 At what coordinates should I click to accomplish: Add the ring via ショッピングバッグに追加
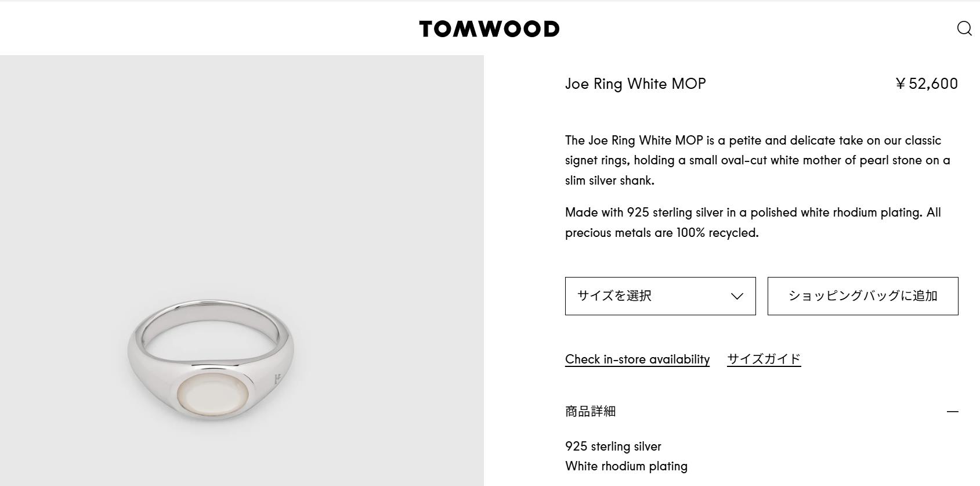pos(862,296)
